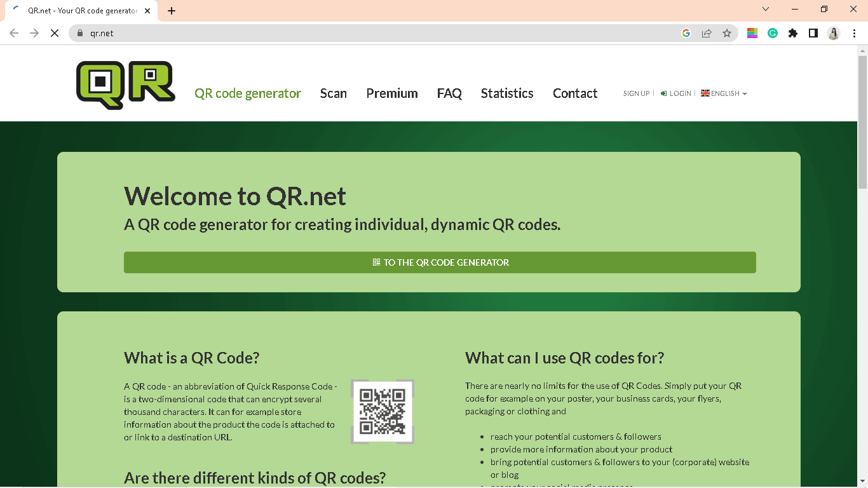Click the SIGN UP link
The image size is (868, 488).
636,93
